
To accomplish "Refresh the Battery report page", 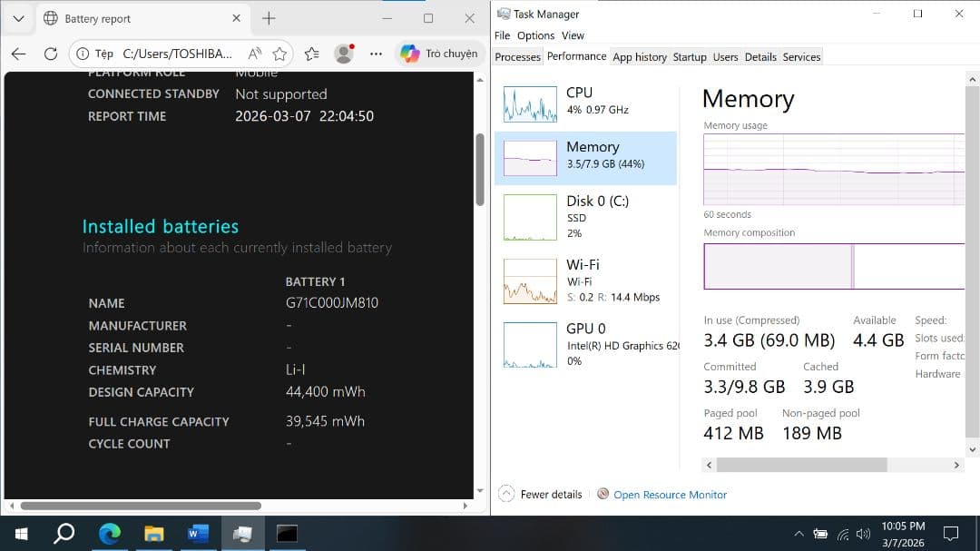I will (x=51, y=54).
